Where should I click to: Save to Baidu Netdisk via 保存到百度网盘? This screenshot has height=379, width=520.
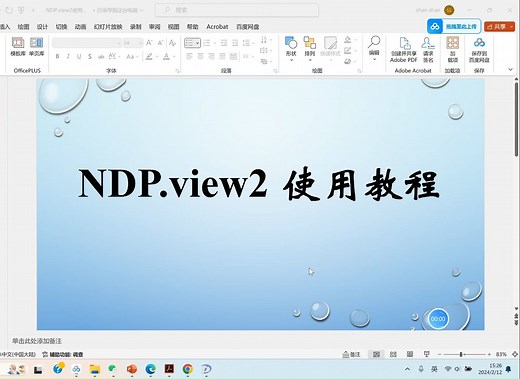(479, 50)
